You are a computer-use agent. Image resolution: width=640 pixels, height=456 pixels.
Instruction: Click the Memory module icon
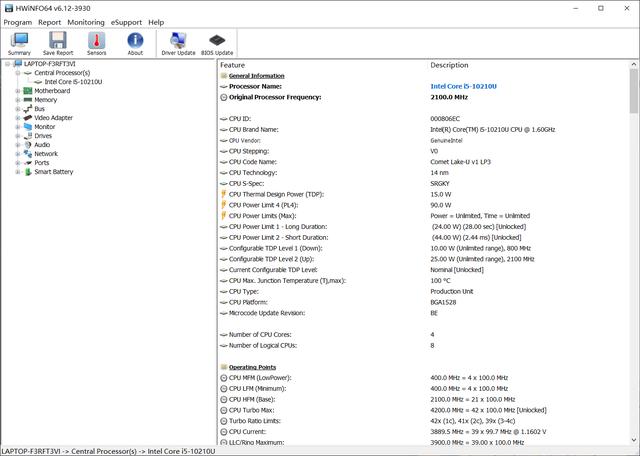point(28,100)
